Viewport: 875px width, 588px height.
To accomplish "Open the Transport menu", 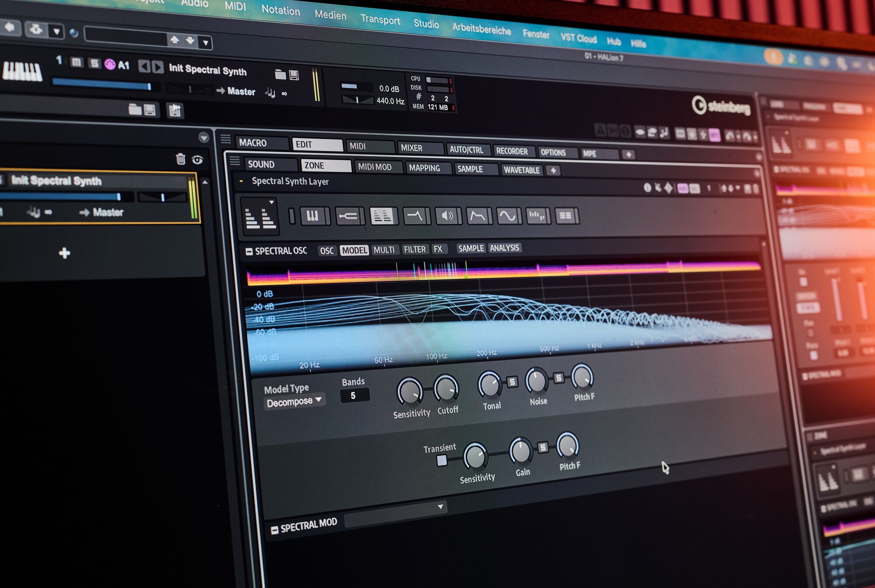I will pyautogui.click(x=380, y=19).
